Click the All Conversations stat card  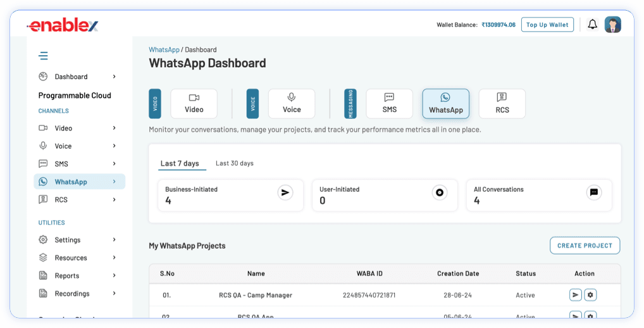tap(539, 195)
